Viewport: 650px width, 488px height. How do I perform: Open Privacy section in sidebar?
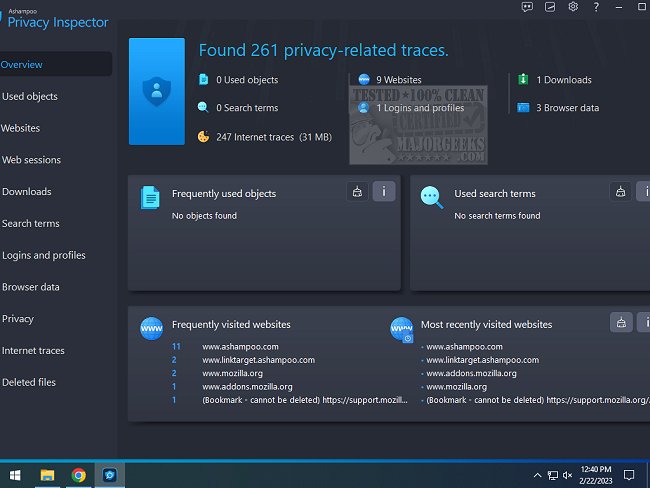click(x=18, y=319)
